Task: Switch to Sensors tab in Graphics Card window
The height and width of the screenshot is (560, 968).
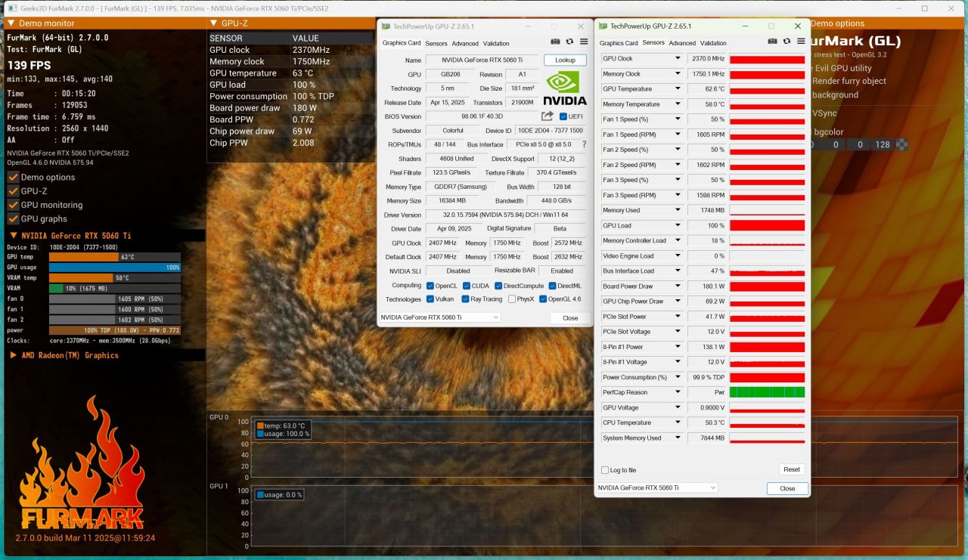Action: [x=436, y=44]
